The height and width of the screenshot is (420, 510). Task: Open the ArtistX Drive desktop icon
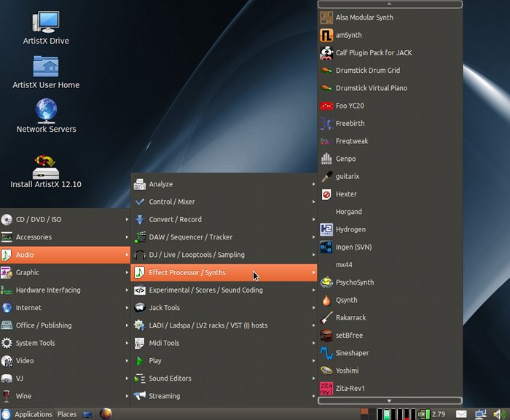pos(46,22)
